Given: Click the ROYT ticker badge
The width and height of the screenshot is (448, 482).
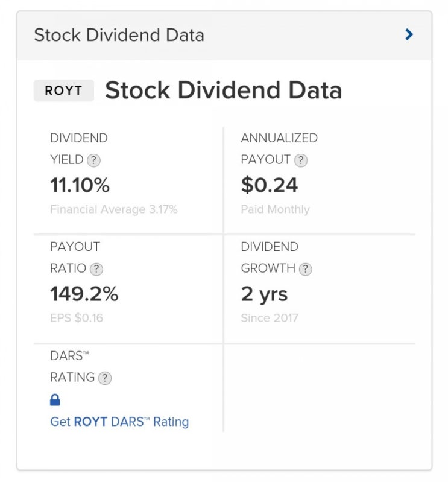Looking at the screenshot, I should [63, 90].
